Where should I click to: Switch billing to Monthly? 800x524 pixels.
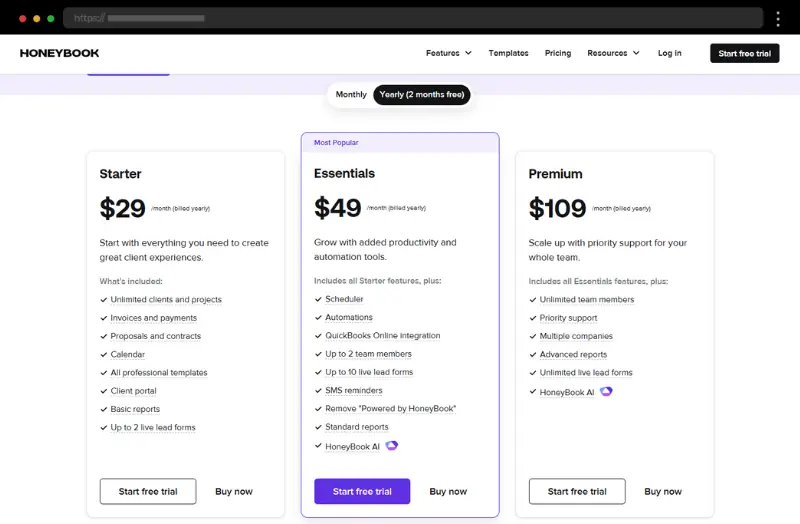tap(351, 94)
